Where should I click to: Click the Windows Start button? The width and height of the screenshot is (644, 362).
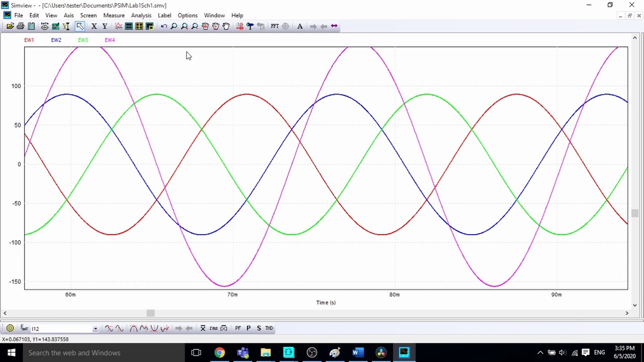(x=11, y=353)
